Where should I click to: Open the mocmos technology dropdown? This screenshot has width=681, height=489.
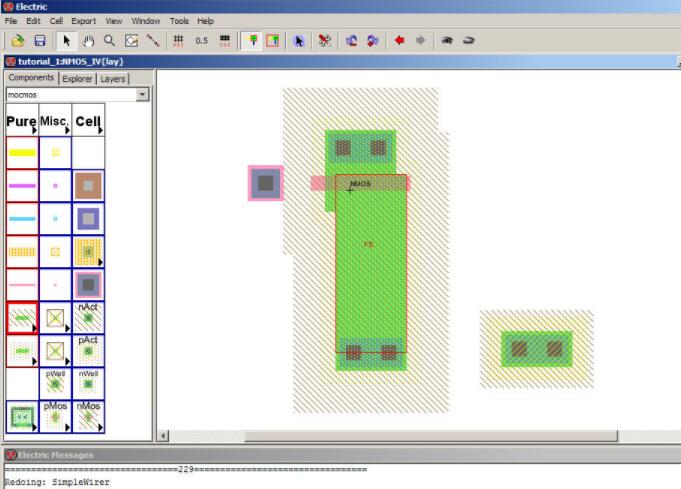point(143,95)
